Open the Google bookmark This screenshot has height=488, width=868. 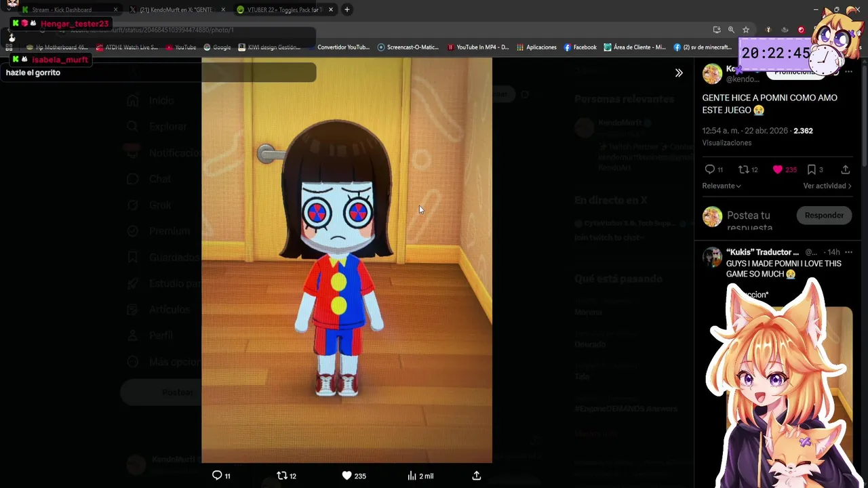coord(217,47)
